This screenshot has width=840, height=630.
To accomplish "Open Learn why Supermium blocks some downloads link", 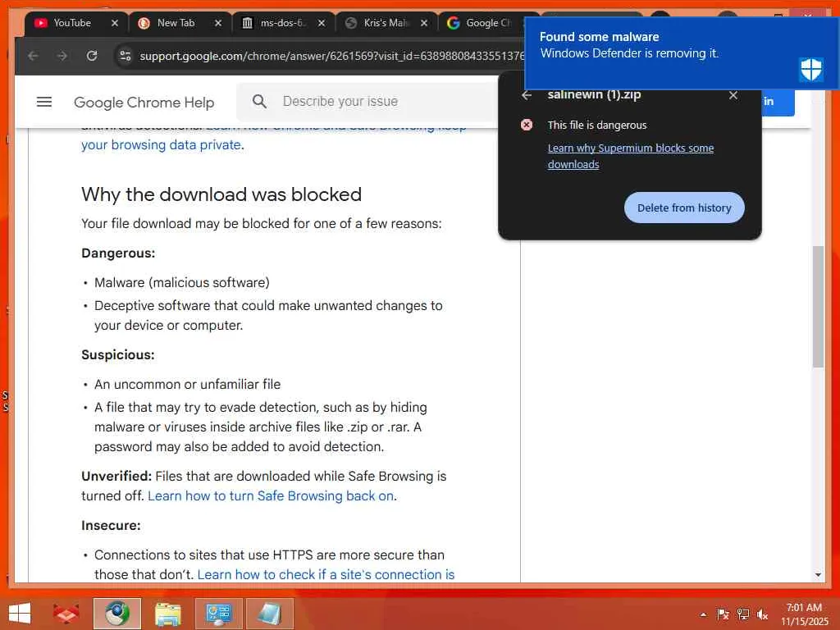I will (631, 156).
